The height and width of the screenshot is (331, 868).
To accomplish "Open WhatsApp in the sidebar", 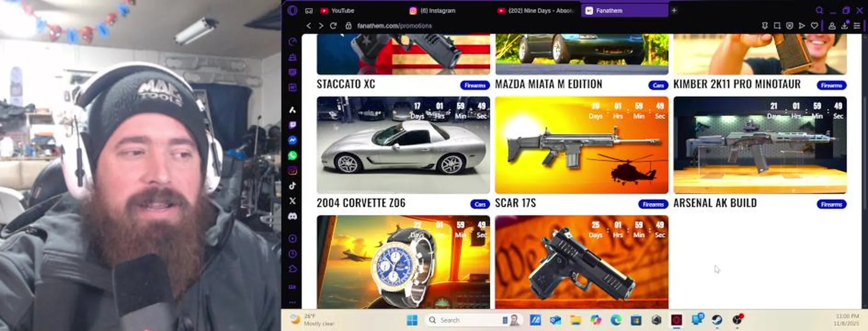I will [x=292, y=155].
